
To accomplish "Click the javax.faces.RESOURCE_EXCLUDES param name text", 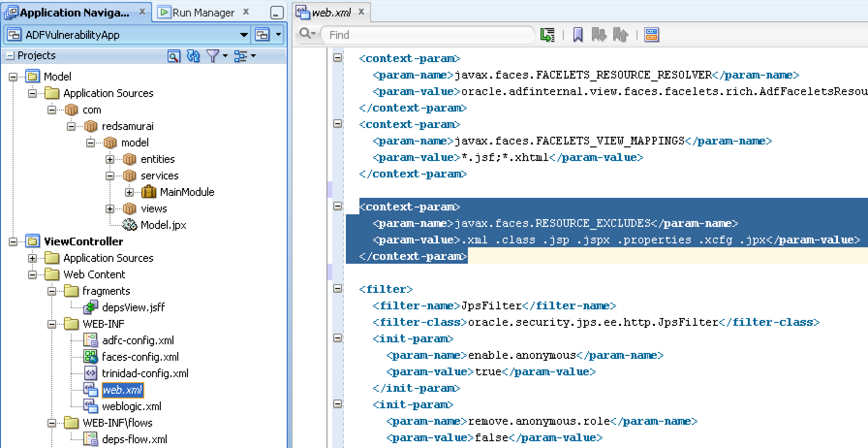I will point(552,223).
